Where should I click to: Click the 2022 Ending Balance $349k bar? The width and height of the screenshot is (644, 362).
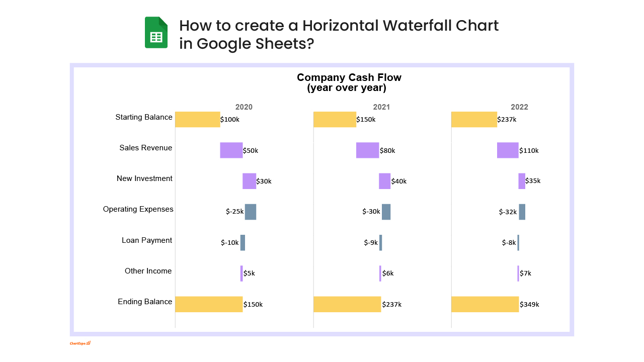pyautogui.click(x=485, y=304)
